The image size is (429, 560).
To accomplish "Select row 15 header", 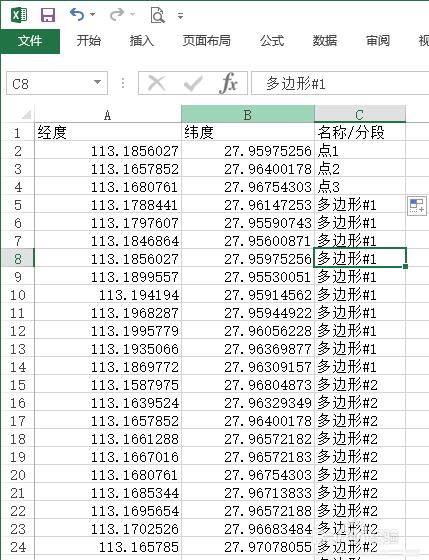I will pyautogui.click(x=18, y=385).
